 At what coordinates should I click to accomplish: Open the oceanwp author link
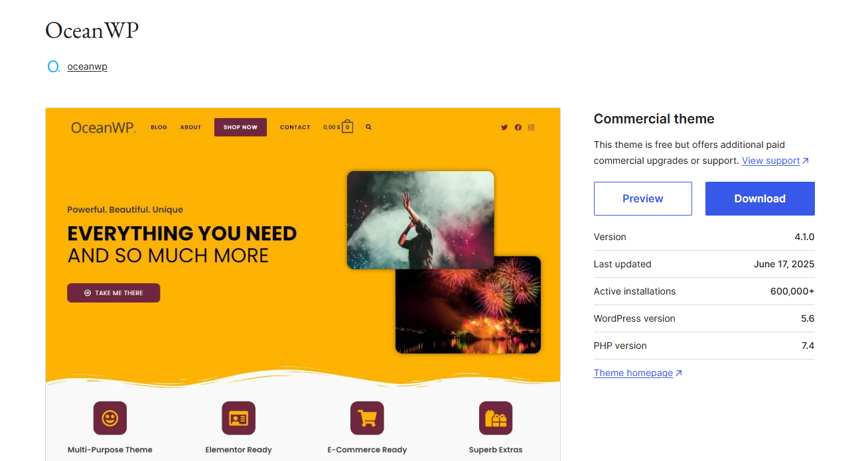click(x=88, y=66)
